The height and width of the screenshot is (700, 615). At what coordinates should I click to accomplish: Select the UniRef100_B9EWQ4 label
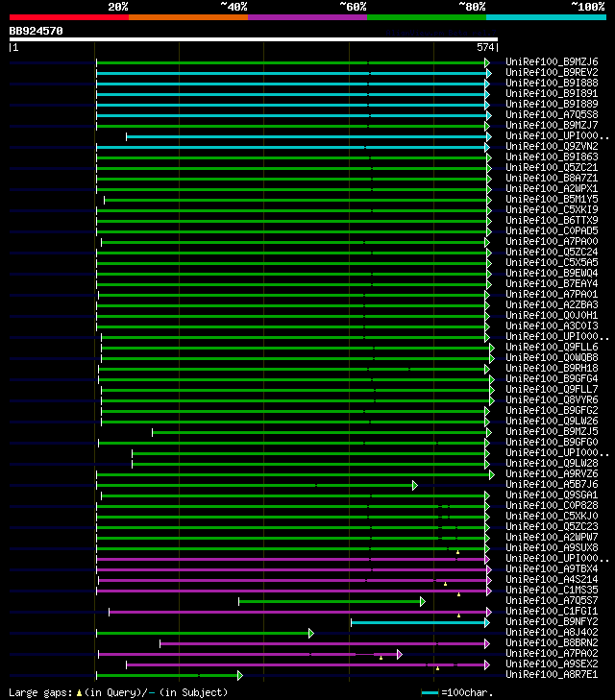552,274
